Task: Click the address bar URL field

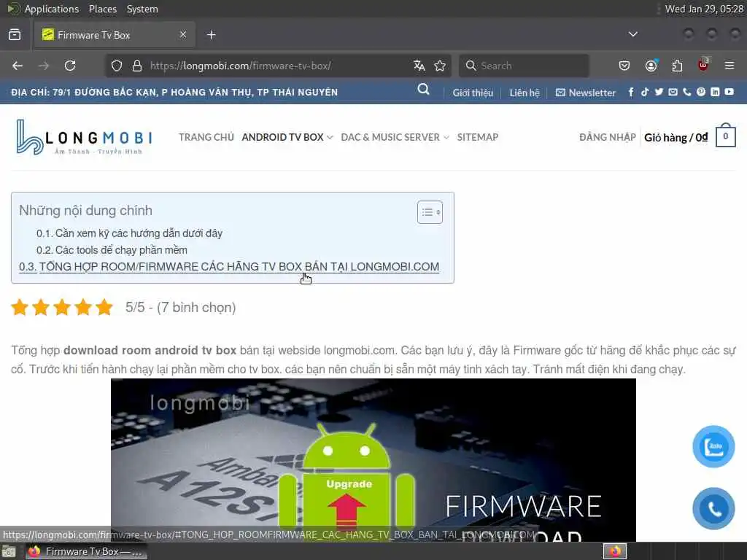Action: coord(276,66)
